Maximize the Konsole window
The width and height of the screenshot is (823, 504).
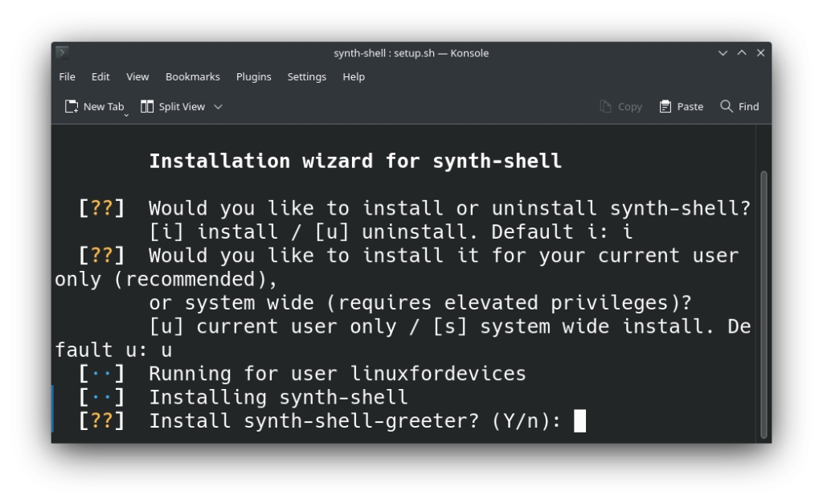[x=742, y=52]
